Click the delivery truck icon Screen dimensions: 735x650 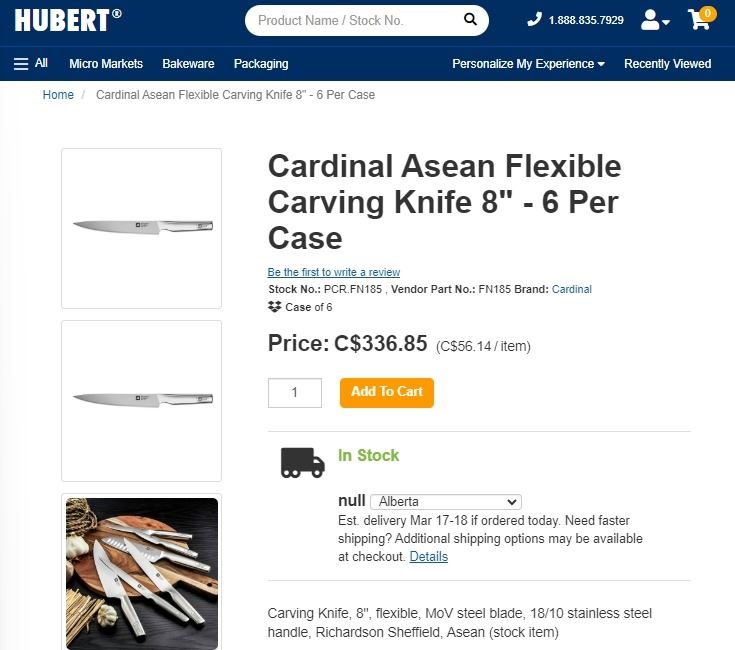pos(302,462)
